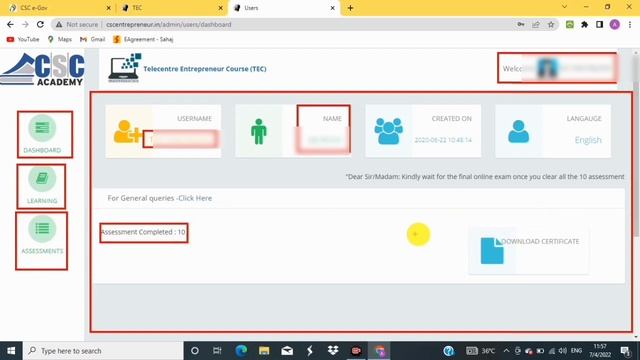Screen dimensions: 640x360
Task: Click the ENG input language indicator
Action: pyautogui.click(x=576, y=351)
